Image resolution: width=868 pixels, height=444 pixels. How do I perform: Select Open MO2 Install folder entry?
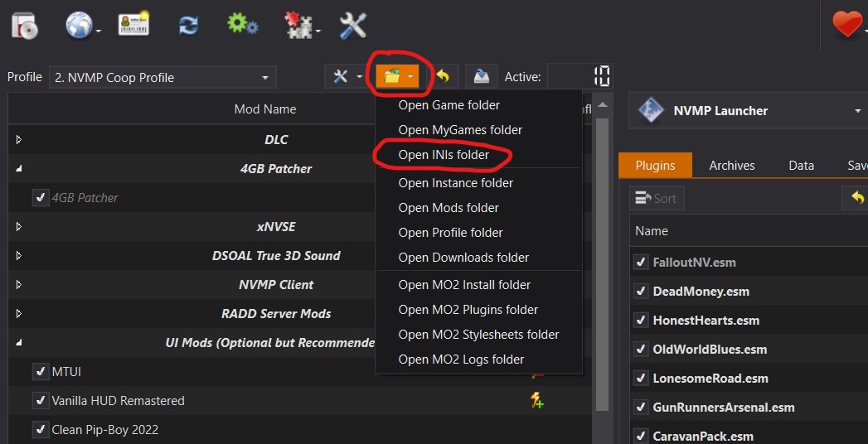(x=464, y=285)
